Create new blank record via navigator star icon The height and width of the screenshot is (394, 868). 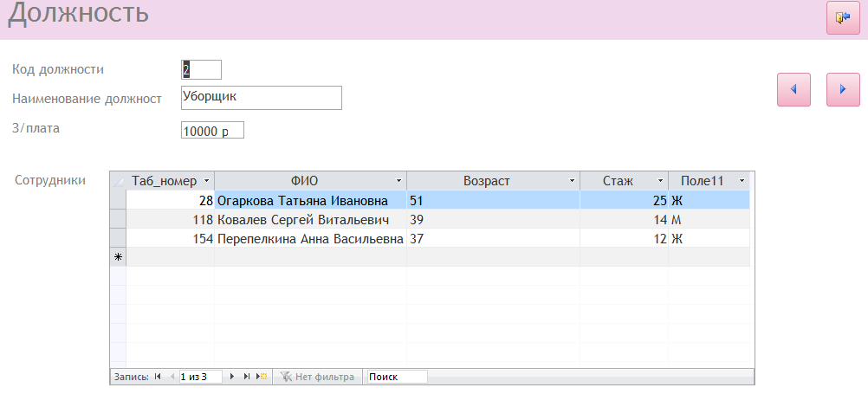262,377
